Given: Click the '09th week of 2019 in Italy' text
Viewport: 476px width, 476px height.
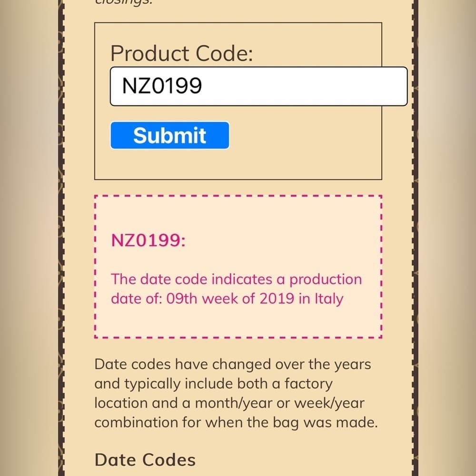Looking at the screenshot, I should pos(255,298).
